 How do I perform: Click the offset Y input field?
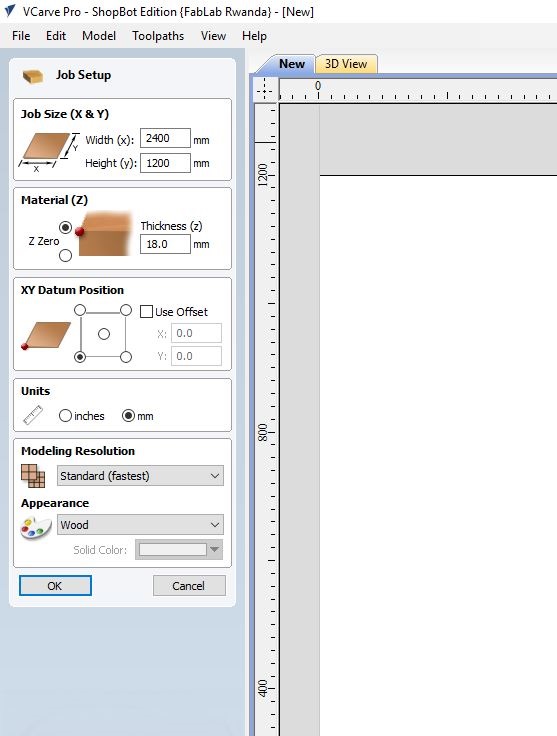(x=196, y=356)
